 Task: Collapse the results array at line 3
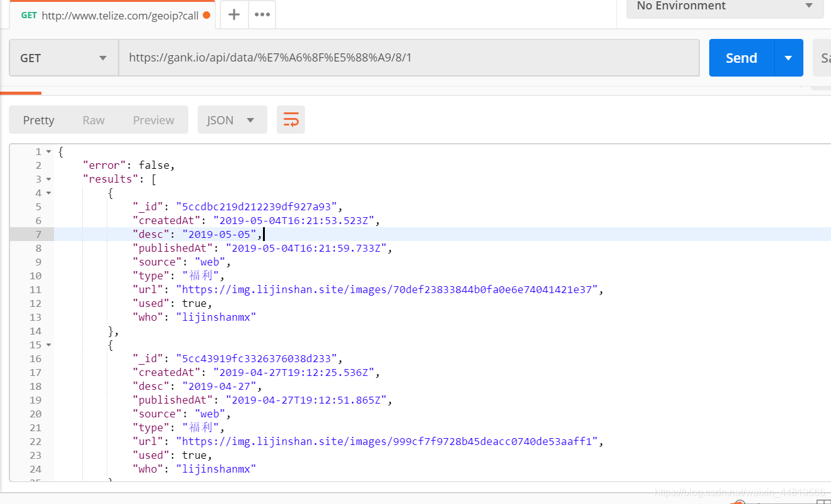tap(49, 180)
